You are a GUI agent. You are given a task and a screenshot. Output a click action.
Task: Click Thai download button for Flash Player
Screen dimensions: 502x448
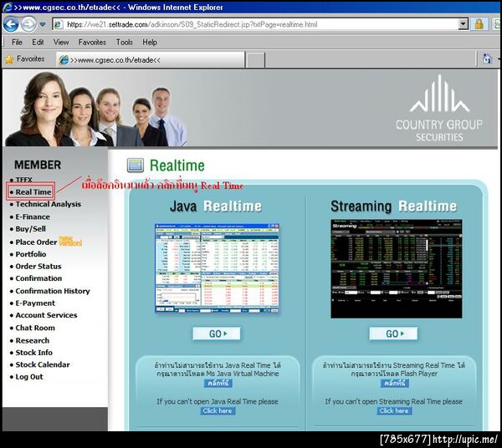click(395, 383)
